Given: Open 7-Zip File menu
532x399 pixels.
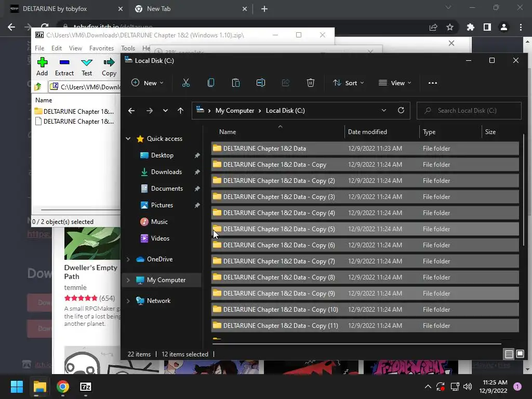Looking at the screenshot, I should pyautogui.click(x=39, y=48).
